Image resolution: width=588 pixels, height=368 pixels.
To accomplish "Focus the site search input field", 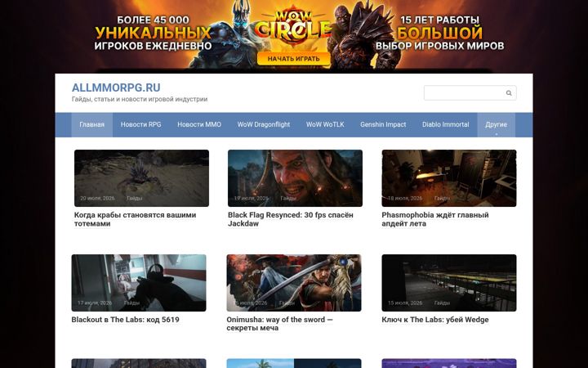I will coord(470,92).
